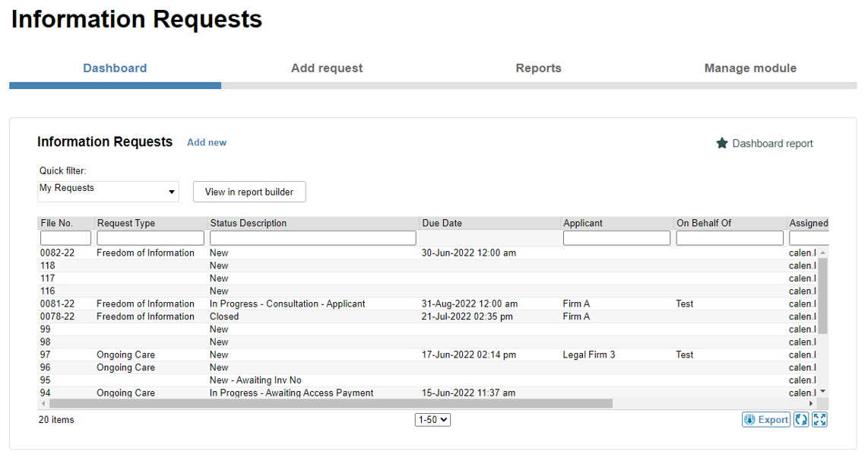Sort by File No. column header
This screenshot has height=458, width=868.
(x=56, y=223)
